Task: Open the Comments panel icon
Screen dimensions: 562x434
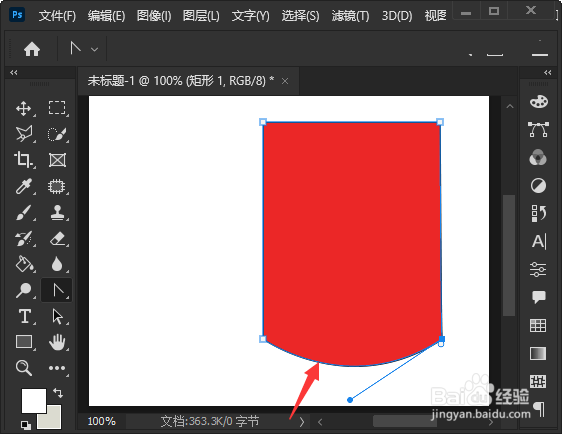Action: point(538,297)
